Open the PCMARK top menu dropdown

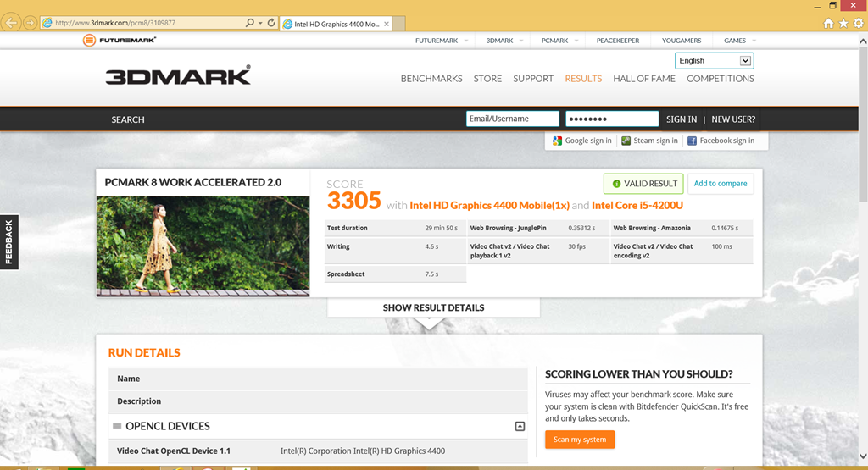coord(576,41)
